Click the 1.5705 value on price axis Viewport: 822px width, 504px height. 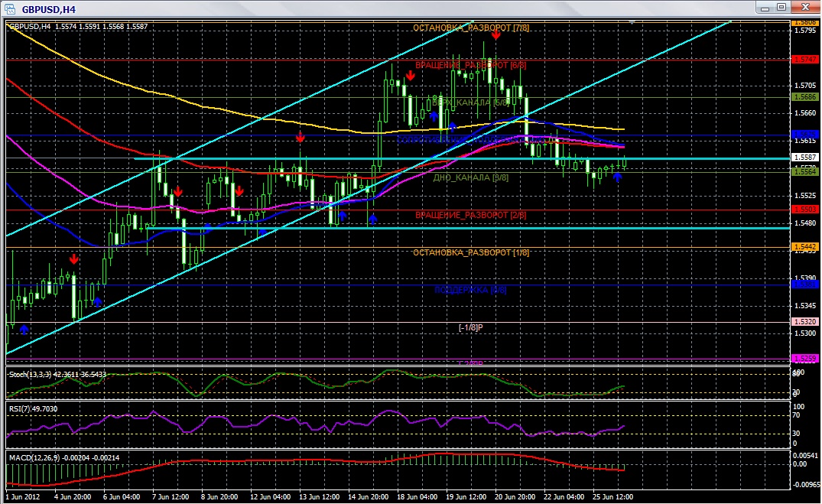805,86
